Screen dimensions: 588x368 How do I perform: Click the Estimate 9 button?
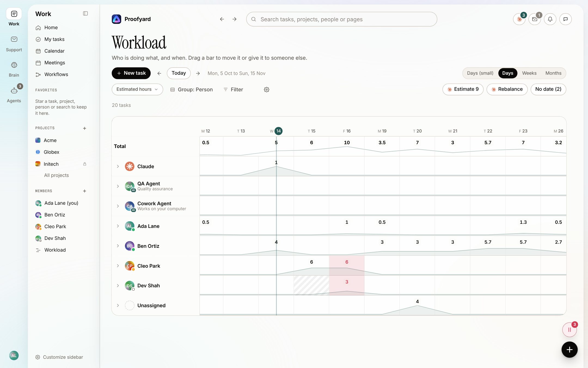463,89
